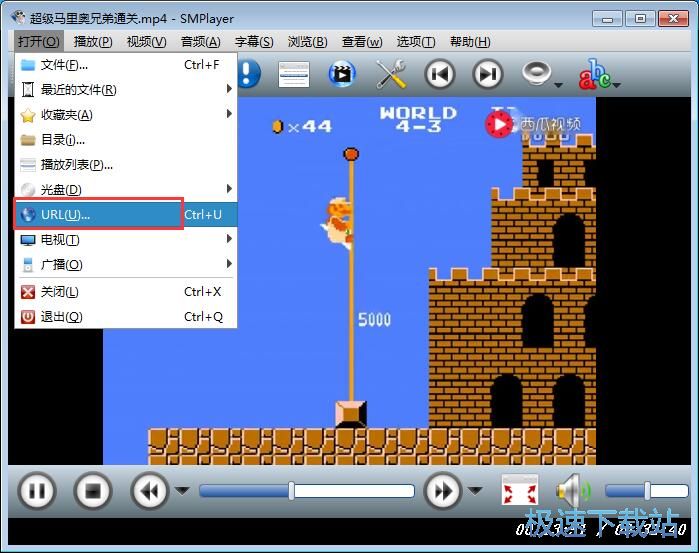Viewport: 699px width, 553px height.
Task: Expand the audio speaker dropdown arrow
Action: 558,84
